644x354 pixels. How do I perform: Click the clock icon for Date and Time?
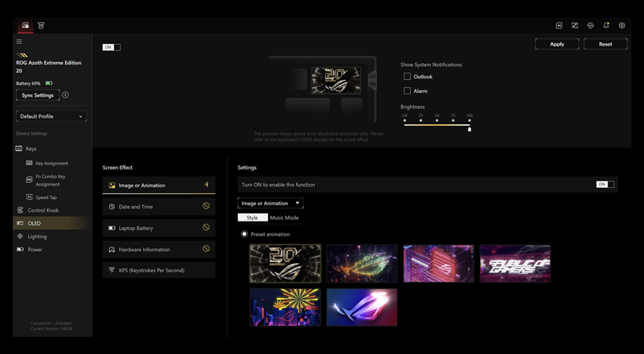[111, 207]
